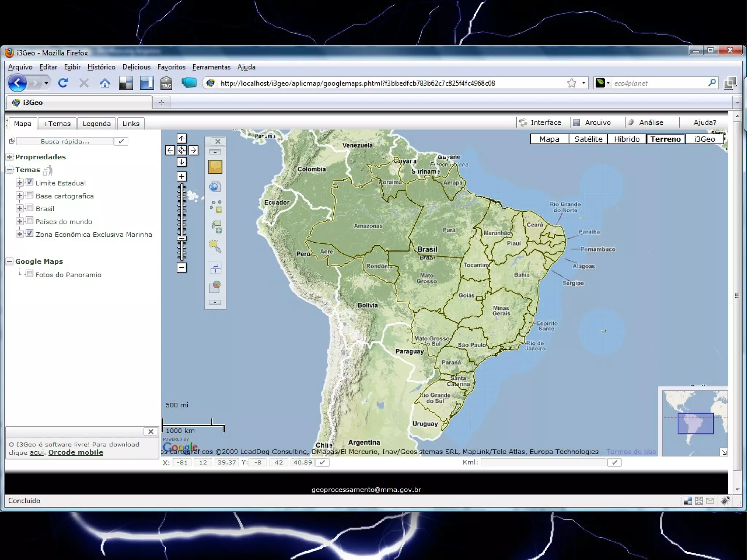Pan the map up with arrow button
This screenshot has width=747, height=560.
(182, 139)
